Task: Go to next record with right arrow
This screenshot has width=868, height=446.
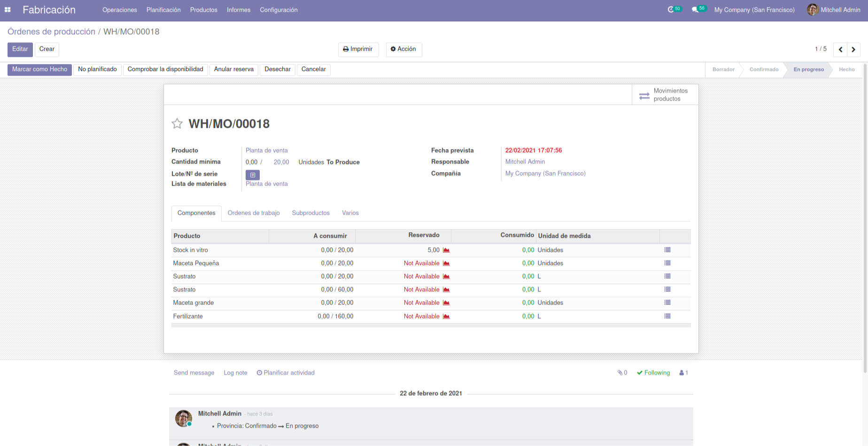Action: point(853,49)
